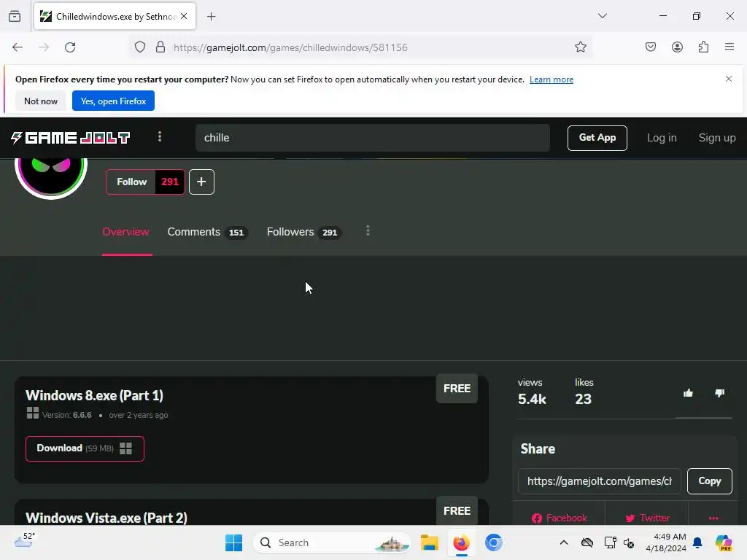
Task: Click the 291 follower count beside Follow
Action: click(169, 182)
